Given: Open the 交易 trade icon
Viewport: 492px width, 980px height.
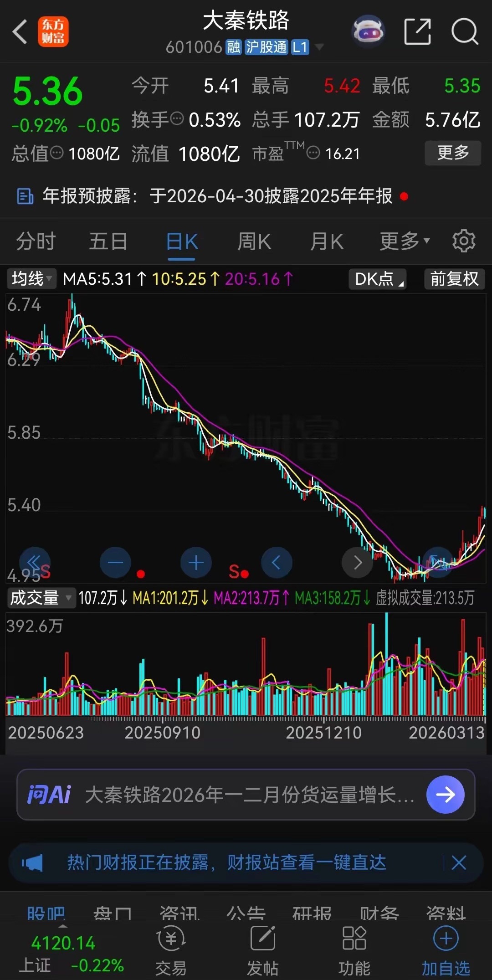Looking at the screenshot, I should click(x=171, y=951).
